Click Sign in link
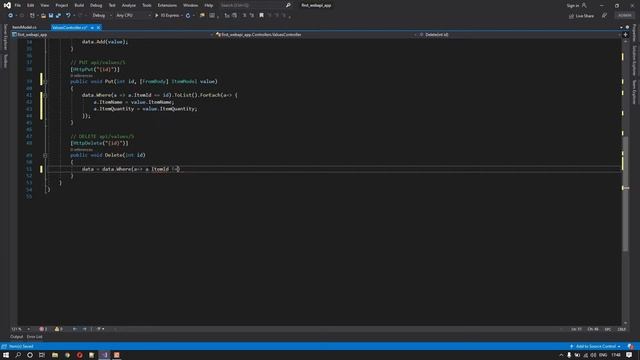The width and height of the screenshot is (640, 360). [573, 5]
